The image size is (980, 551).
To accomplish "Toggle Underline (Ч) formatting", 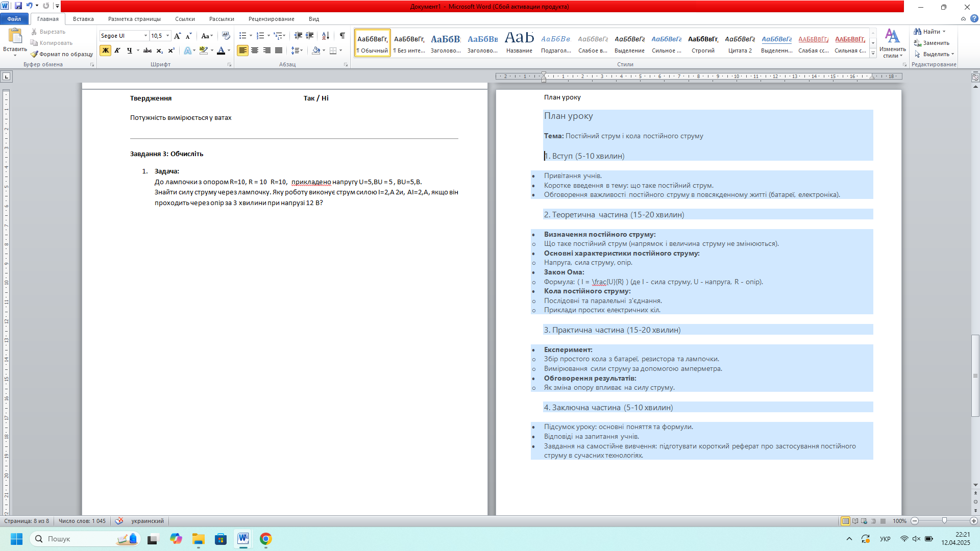I will coord(130,51).
